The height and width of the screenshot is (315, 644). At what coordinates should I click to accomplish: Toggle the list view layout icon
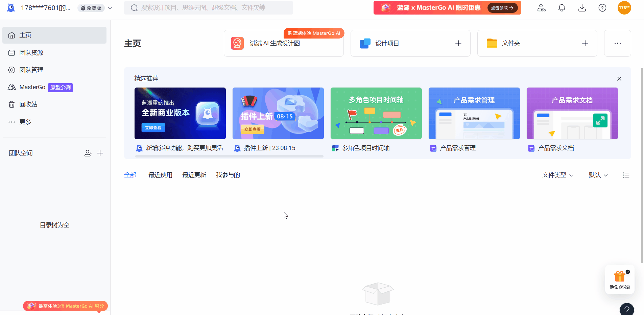coord(626,175)
